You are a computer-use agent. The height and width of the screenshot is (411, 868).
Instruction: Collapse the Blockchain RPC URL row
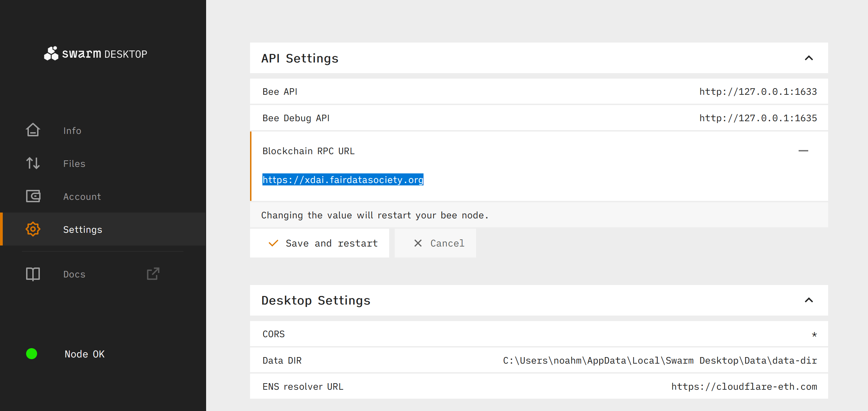pyautogui.click(x=803, y=151)
